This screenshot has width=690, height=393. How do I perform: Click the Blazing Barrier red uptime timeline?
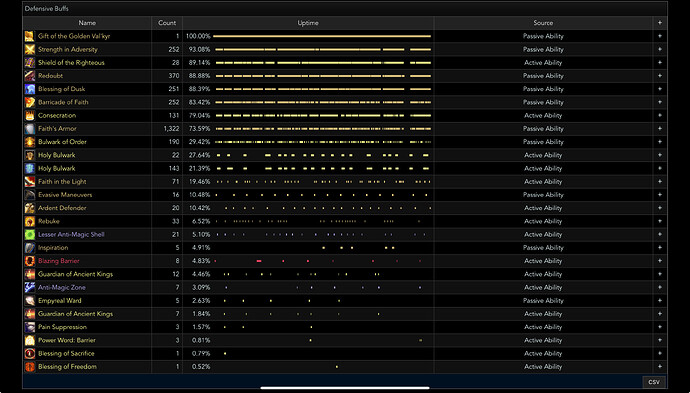coord(317,261)
